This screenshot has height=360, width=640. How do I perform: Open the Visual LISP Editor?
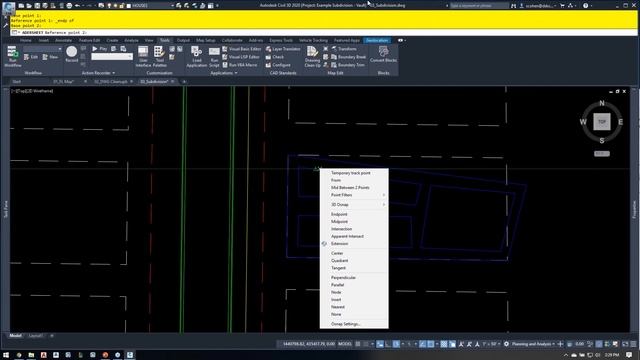(x=241, y=57)
